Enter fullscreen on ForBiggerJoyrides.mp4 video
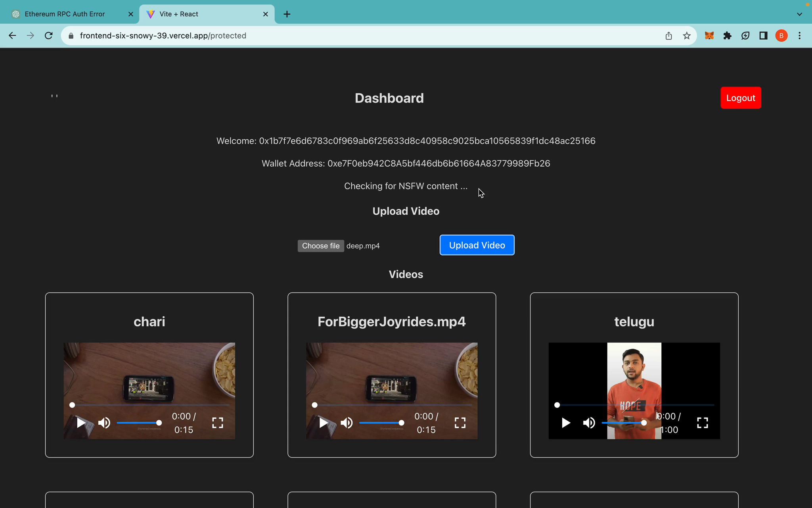This screenshot has height=508, width=812. click(x=460, y=423)
